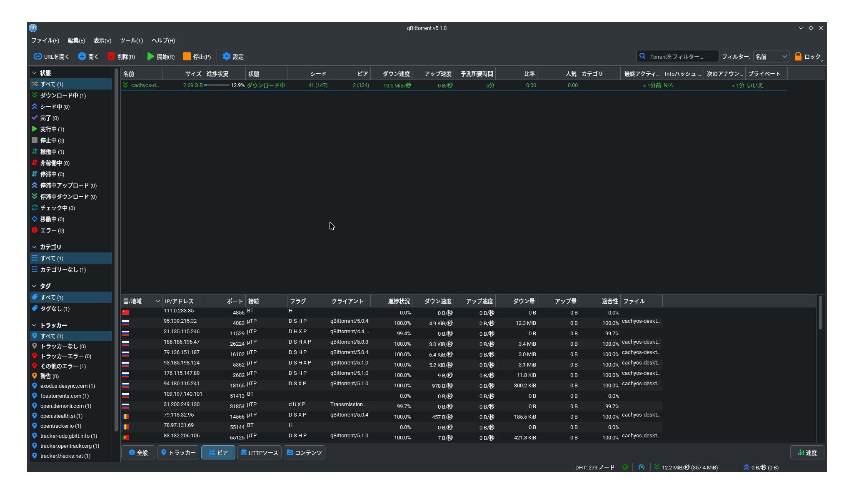Select the エラー (0) status filter
This screenshot has height=504, width=854.
coord(71,230)
